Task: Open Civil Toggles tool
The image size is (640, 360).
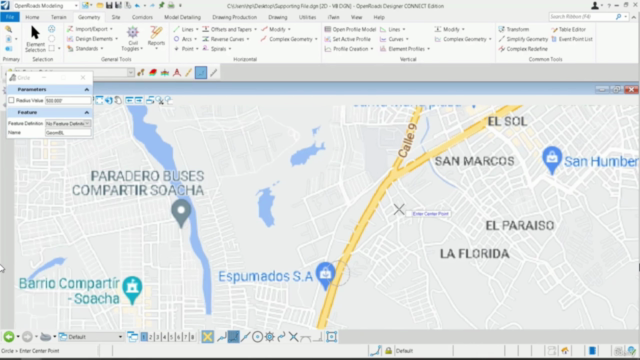Action: coord(132,39)
